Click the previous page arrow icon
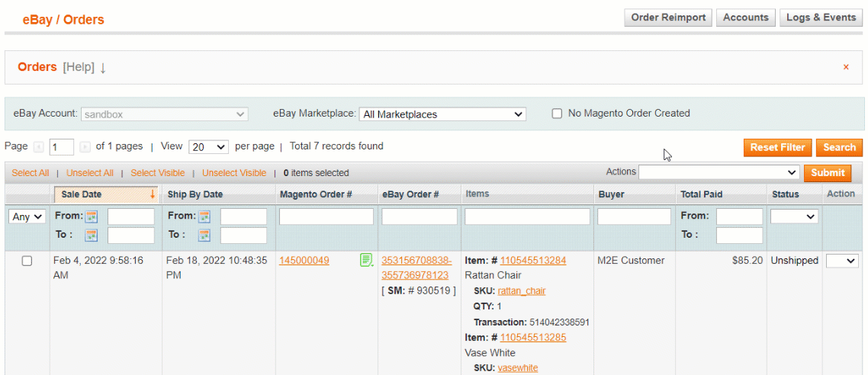This screenshot has height=375, width=868. tap(39, 146)
